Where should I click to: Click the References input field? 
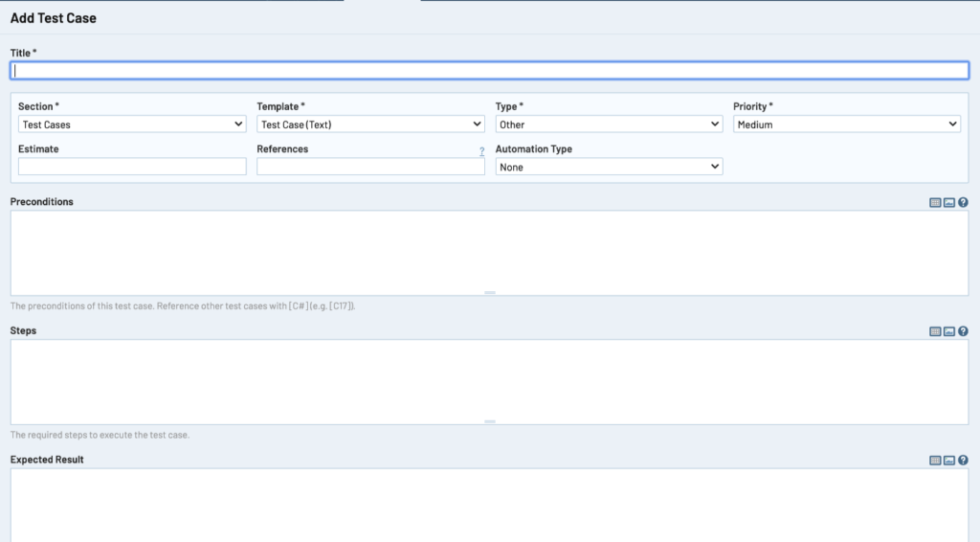pyautogui.click(x=370, y=167)
